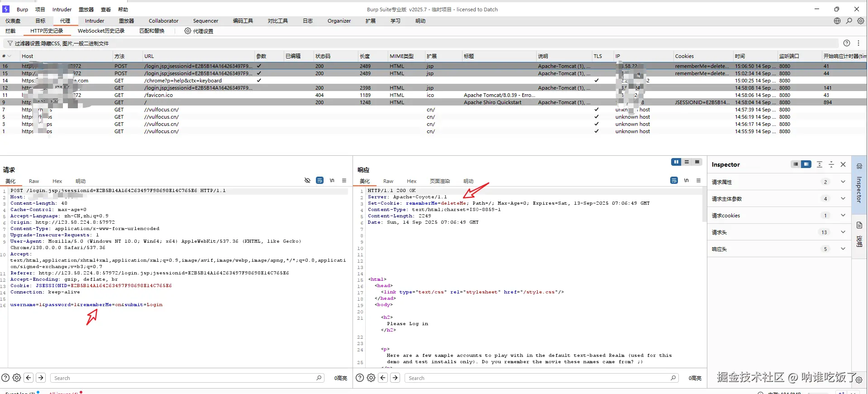
Task: Switch to side-by-side layout view
Action: (676, 162)
